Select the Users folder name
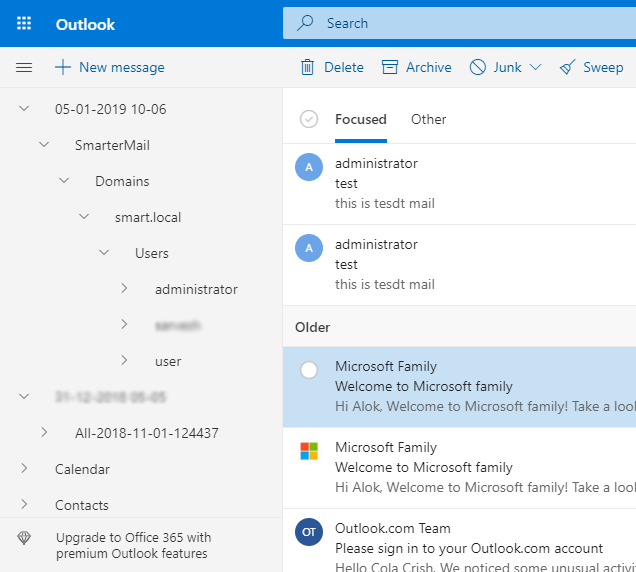Viewport: 636px width, 572px height. coord(152,254)
